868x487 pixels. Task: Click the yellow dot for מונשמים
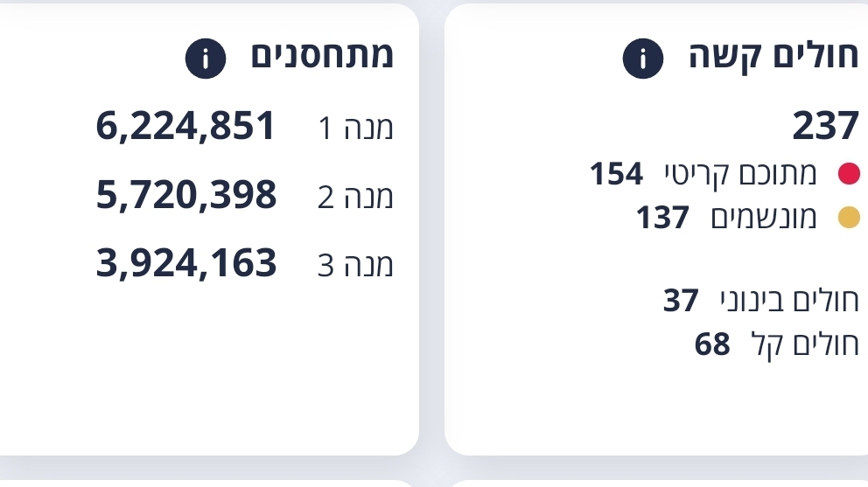pyautogui.click(x=849, y=217)
